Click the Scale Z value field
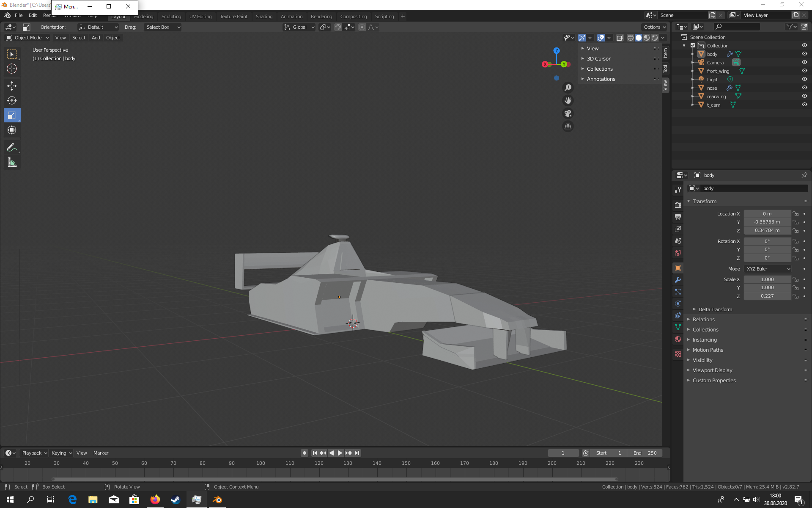 coord(767,296)
